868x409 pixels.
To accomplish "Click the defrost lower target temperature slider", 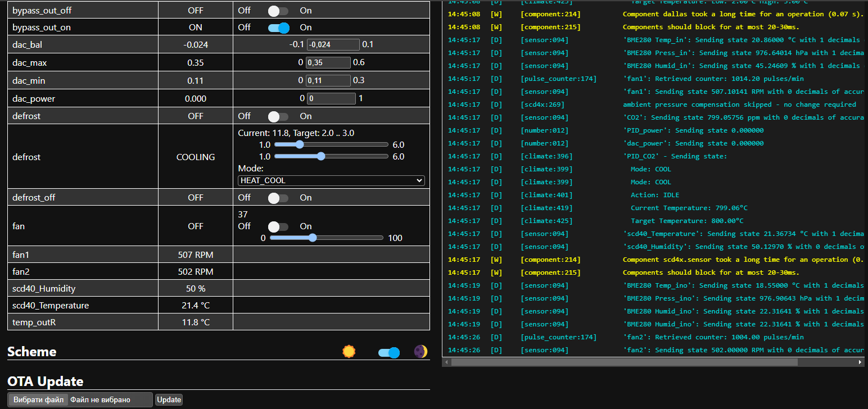I will (331, 144).
